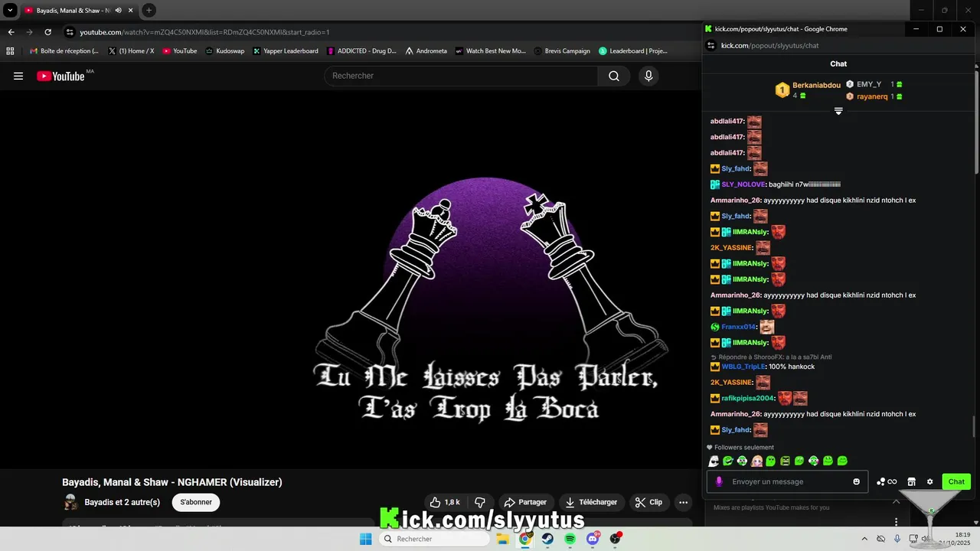Open the Kick popout site info icon

[710, 46]
